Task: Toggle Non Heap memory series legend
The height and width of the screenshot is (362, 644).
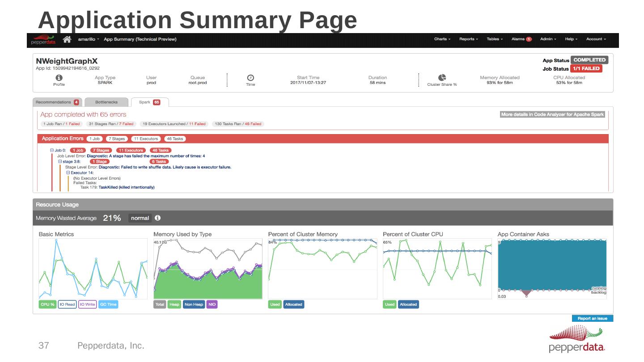Action: 194,304
